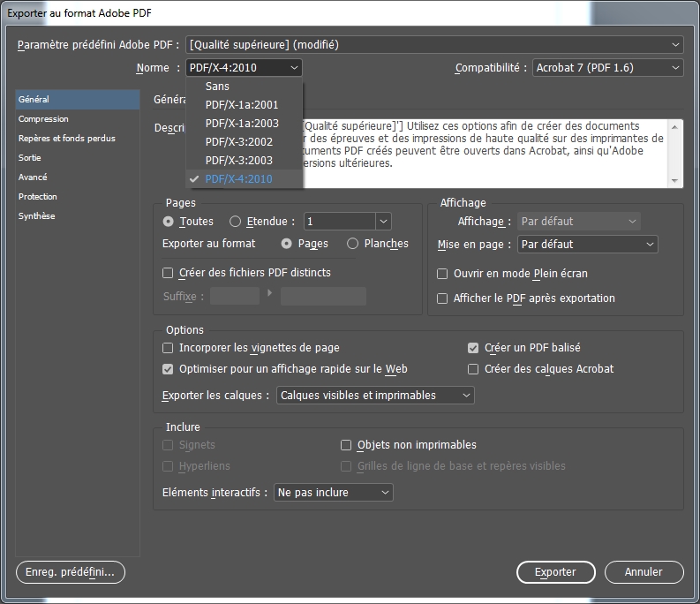Click the Enreg. prédéfini... button
Viewport: 700px width, 604px height.
point(71,572)
